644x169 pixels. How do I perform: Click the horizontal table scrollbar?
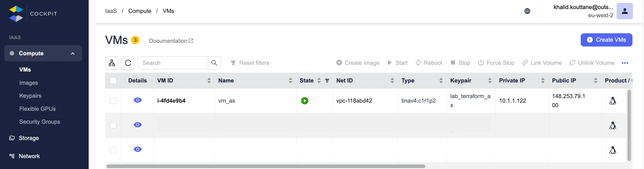point(265,166)
